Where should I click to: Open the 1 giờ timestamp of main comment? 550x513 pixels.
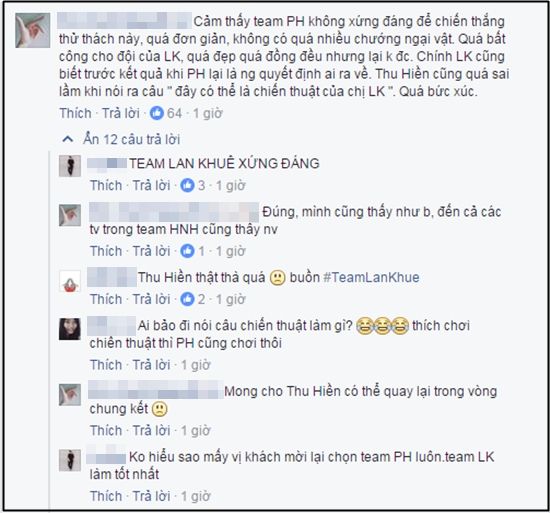208,113
